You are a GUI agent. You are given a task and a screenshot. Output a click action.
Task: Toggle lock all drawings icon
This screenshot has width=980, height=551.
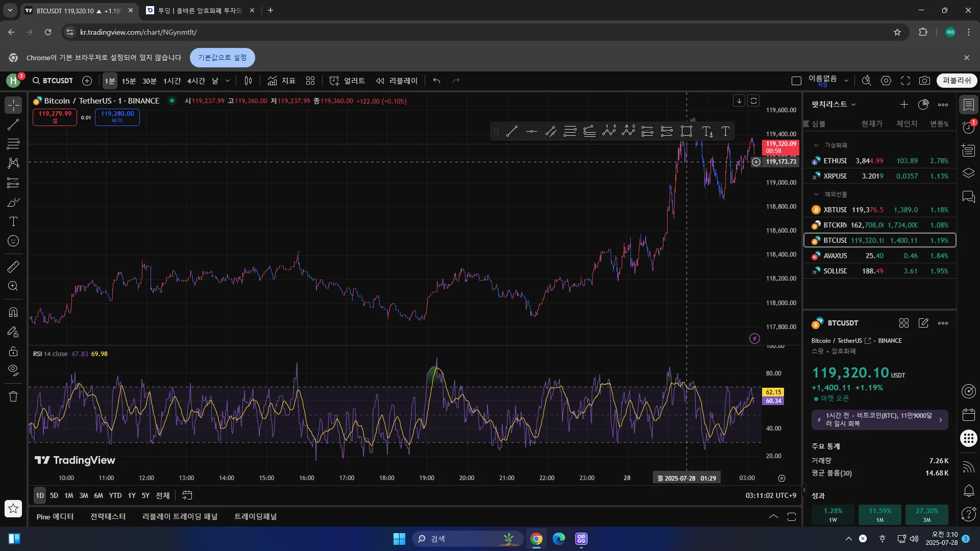coord(13,351)
